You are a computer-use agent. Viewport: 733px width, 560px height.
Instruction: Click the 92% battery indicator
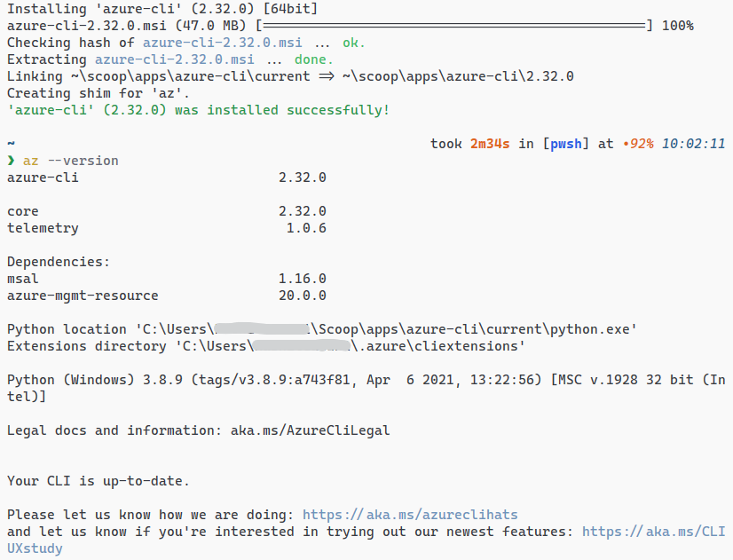[x=638, y=144]
